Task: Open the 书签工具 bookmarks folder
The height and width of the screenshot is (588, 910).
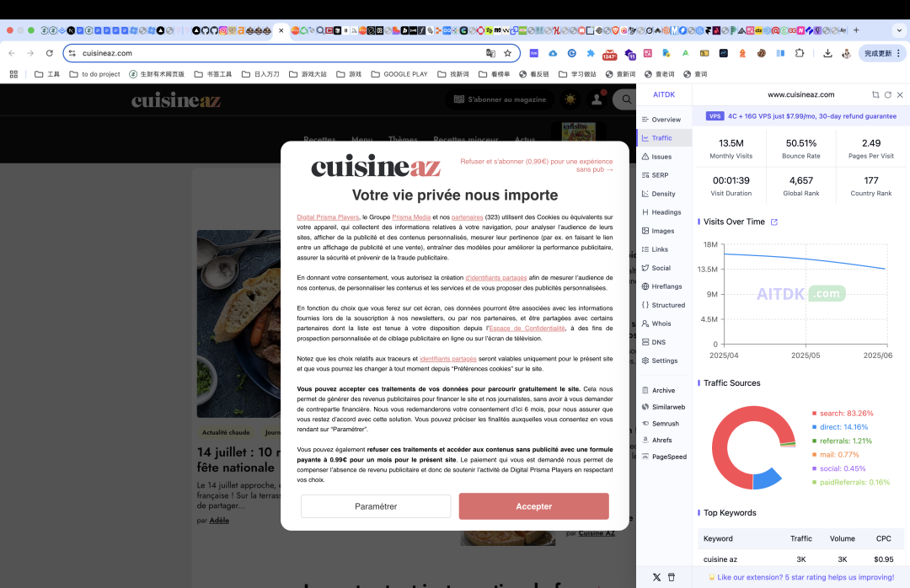Action: pyautogui.click(x=213, y=74)
